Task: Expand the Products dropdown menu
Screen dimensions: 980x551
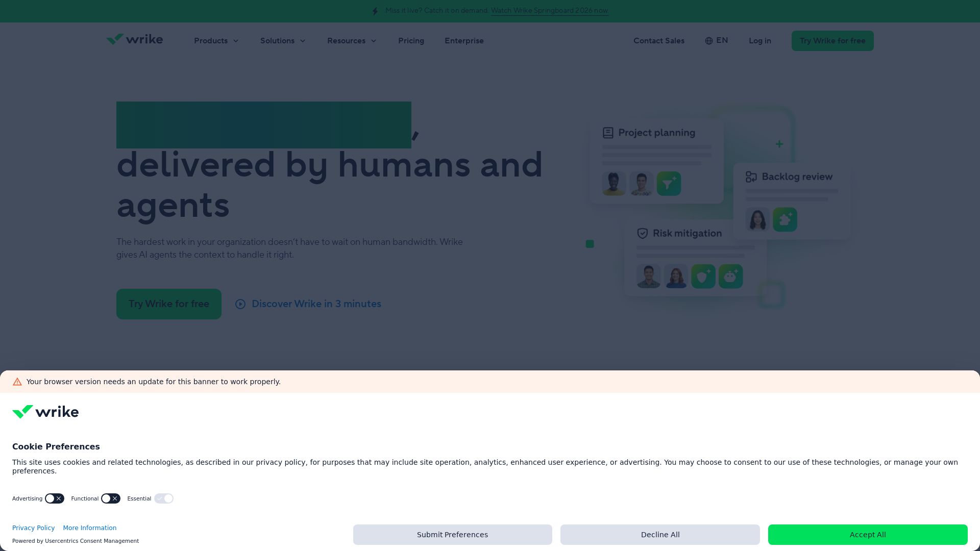Action: pos(216,41)
